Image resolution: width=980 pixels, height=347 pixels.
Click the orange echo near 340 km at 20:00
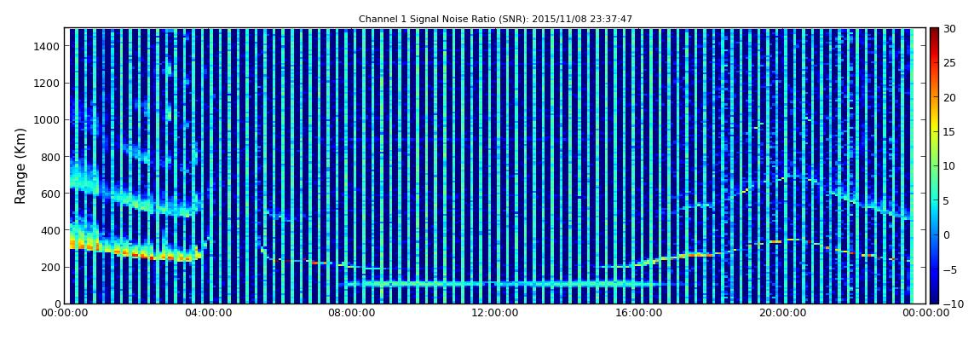click(775, 241)
